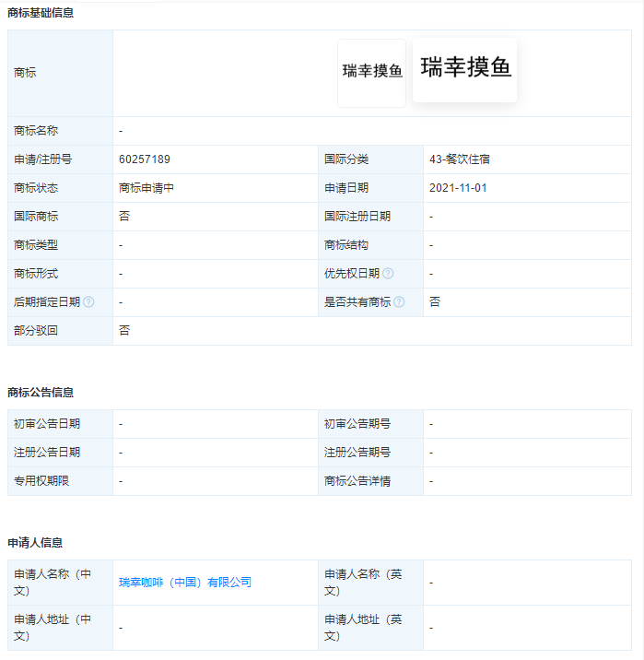Image resolution: width=644 pixels, height=660 pixels.
Task: Click the 注册公告日期 label cell
Action: [x=60, y=453]
